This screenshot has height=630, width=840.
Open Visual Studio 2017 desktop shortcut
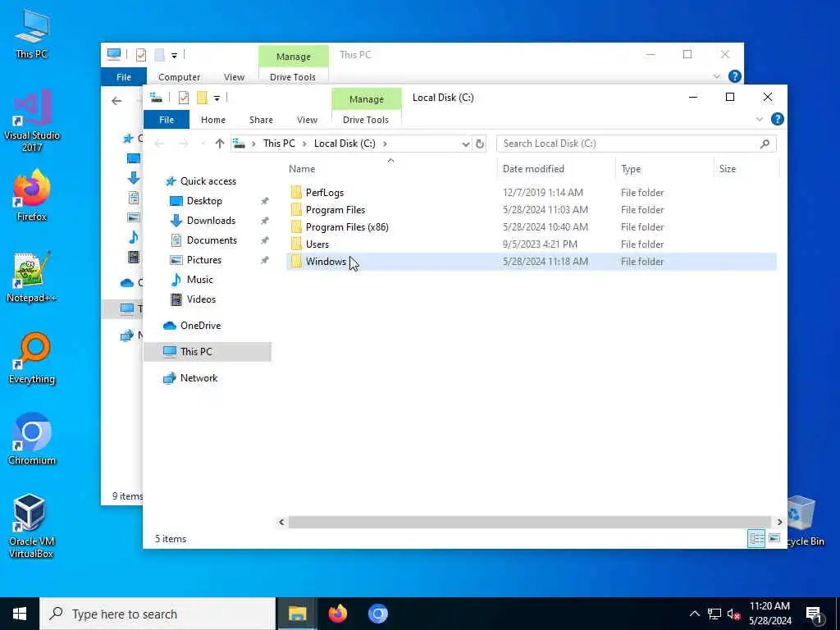coord(32,121)
